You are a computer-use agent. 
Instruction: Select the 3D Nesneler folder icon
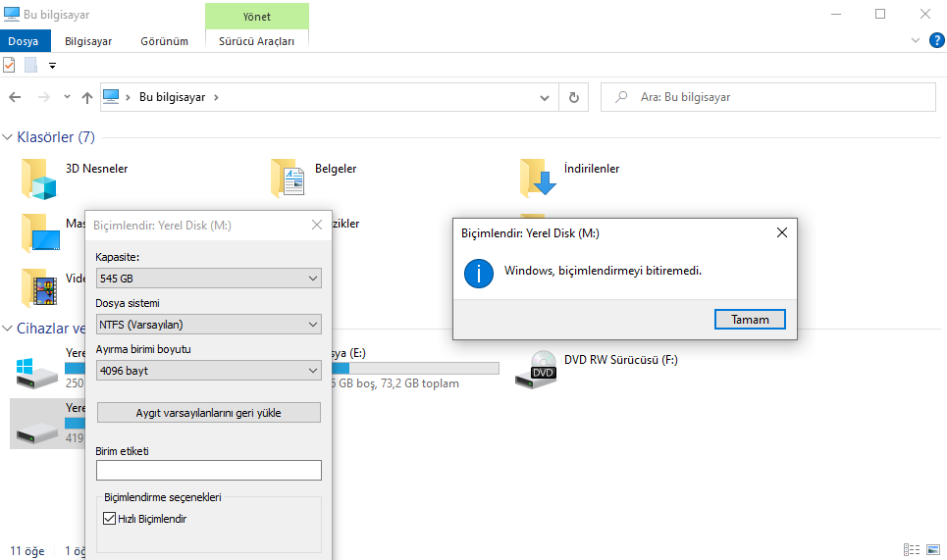[x=38, y=178]
